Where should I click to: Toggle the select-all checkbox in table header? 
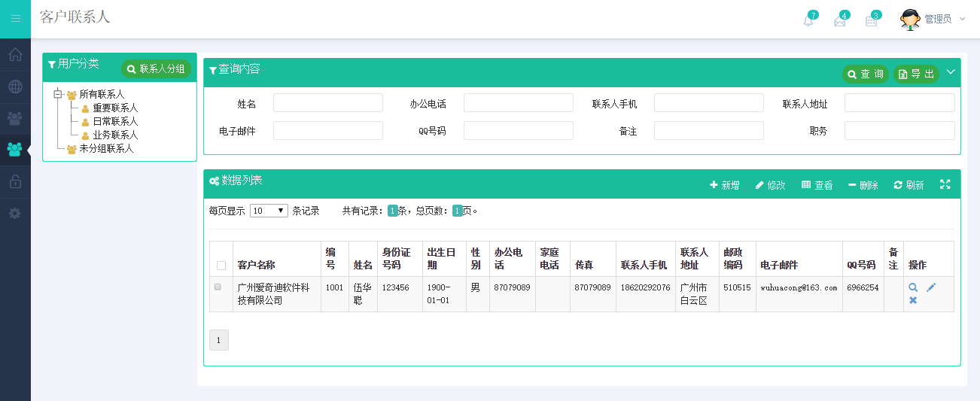221,266
